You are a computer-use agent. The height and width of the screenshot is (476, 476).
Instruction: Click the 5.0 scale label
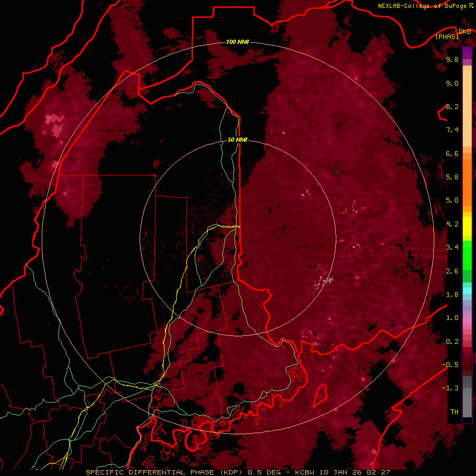click(452, 200)
